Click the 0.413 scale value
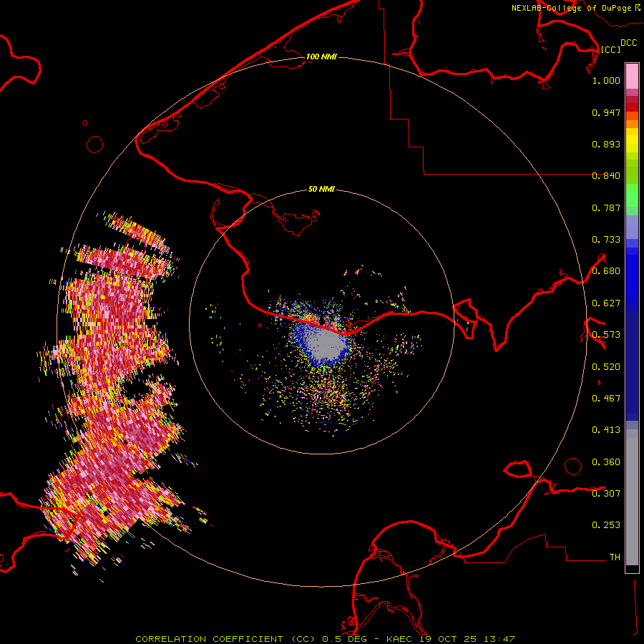644x644 pixels. pos(606,430)
